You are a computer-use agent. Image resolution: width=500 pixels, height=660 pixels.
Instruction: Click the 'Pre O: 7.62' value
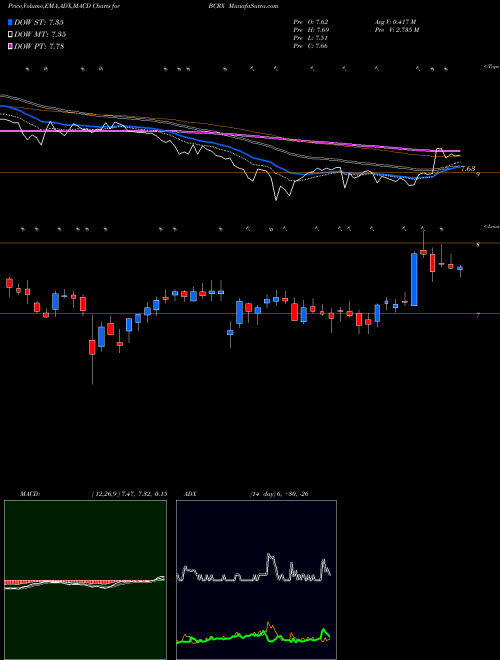click(x=311, y=22)
